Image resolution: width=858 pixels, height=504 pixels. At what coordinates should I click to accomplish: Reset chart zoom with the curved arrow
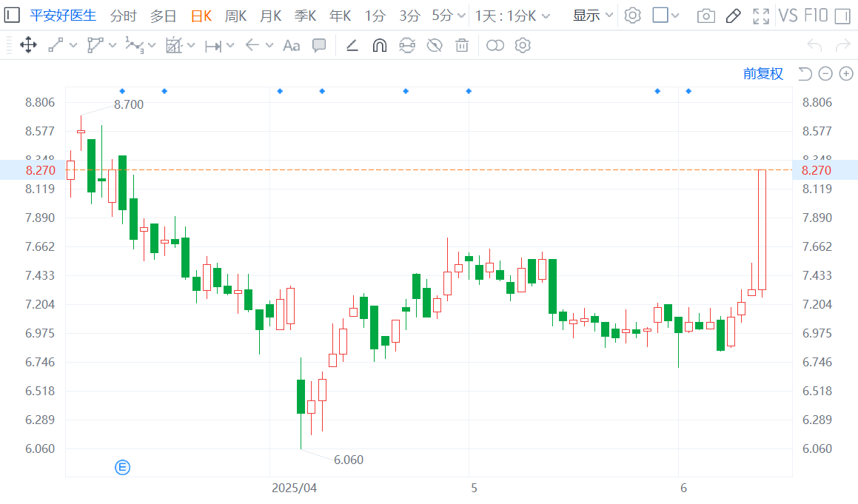point(805,73)
